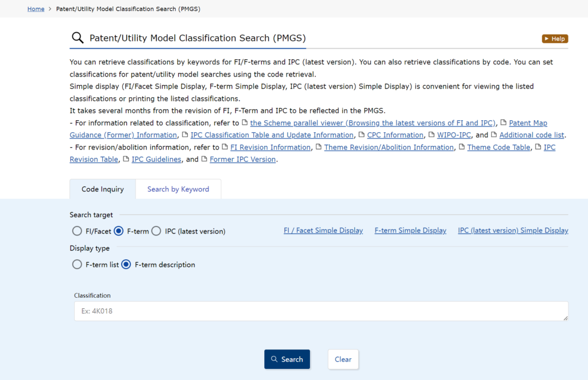Open the Scheme parallel viewer link

373,123
